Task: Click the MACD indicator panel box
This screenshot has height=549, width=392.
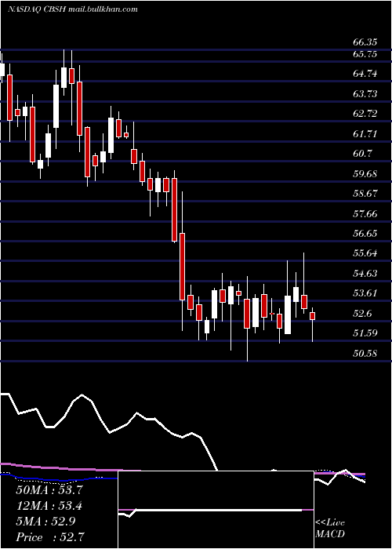Action: [216, 510]
